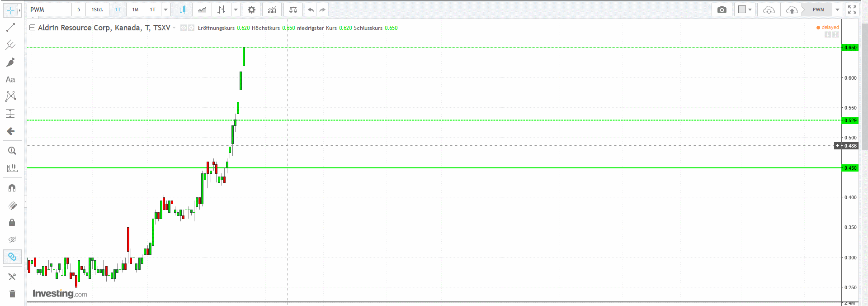This screenshot has width=868, height=306.
Task: Select the XABCD pattern tool
Action: 10,96
